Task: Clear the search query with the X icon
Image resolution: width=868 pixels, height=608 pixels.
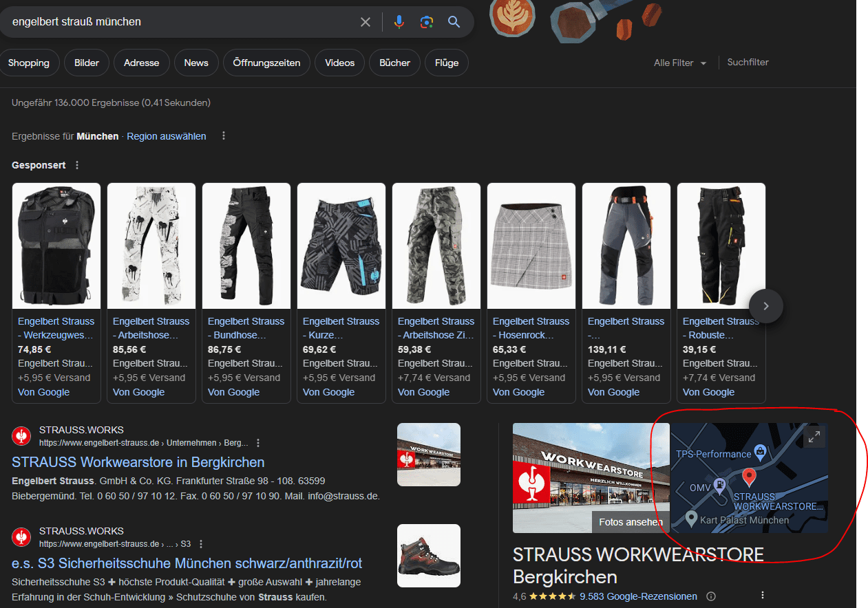Action: pyautogui.click(x=366, y=22)
